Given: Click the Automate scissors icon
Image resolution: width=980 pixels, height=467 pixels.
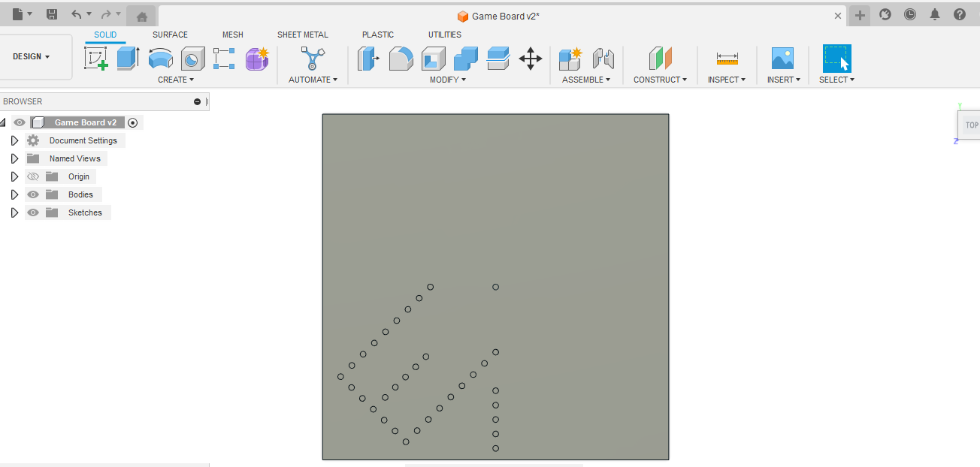Looking at the screenshot, I should pyautogui.click(x=313, y=59).
